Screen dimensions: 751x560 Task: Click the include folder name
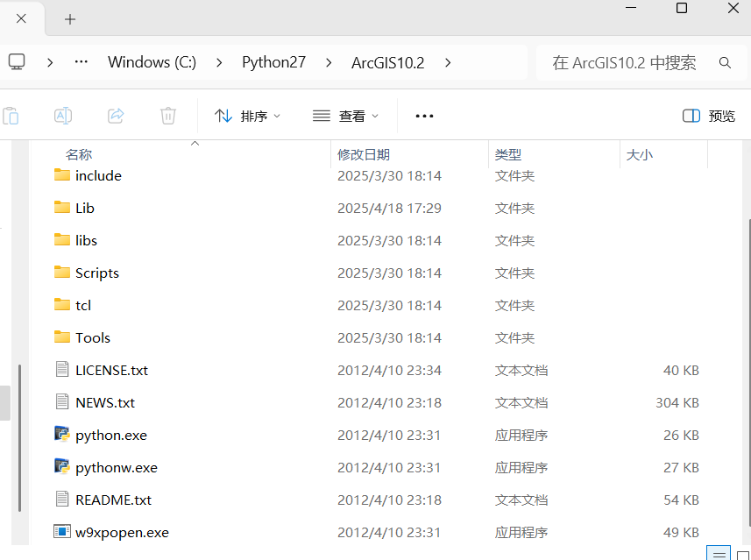tap(98, 176)
